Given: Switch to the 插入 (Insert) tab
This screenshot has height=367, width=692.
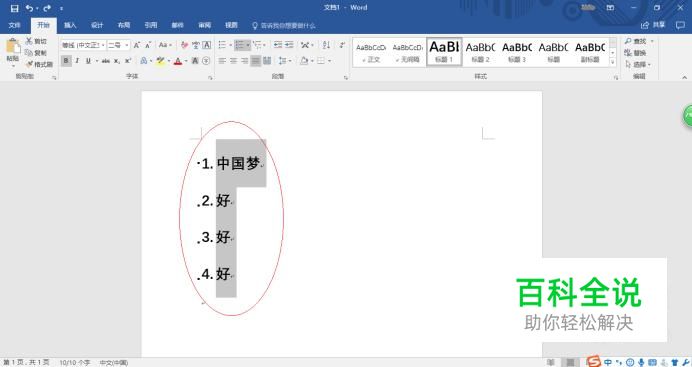Looking at the screenshot, I should pyautogui.click(x=70, y=25).
